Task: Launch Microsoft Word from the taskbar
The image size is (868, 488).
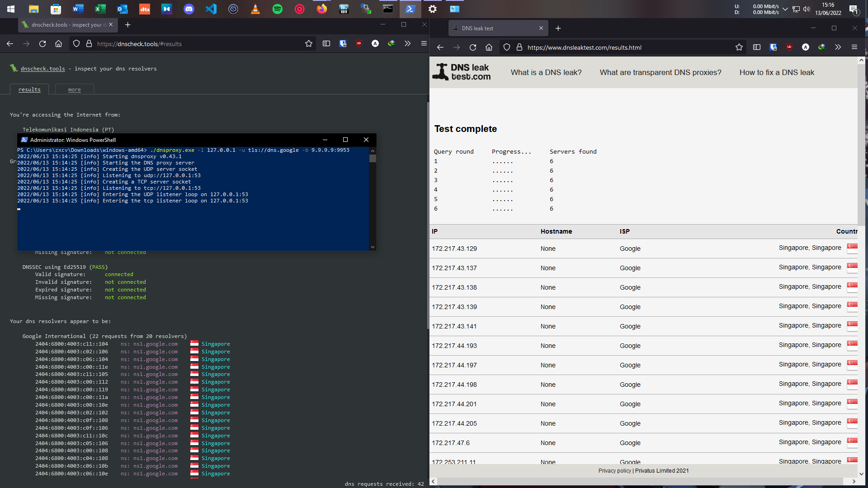Action: coord(78,9)
